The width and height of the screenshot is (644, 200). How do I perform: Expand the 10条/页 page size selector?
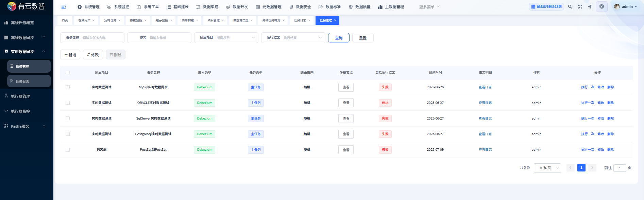[547, 168]
